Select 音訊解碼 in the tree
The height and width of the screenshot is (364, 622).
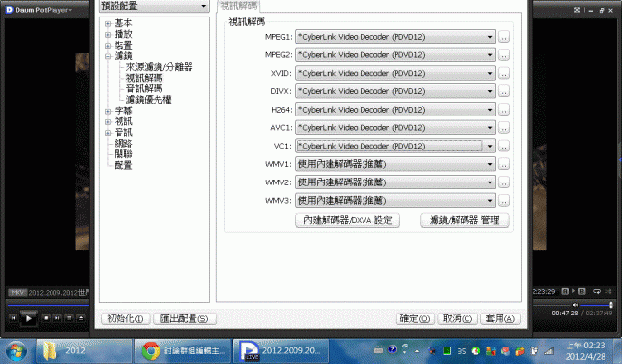coord(144,88)
